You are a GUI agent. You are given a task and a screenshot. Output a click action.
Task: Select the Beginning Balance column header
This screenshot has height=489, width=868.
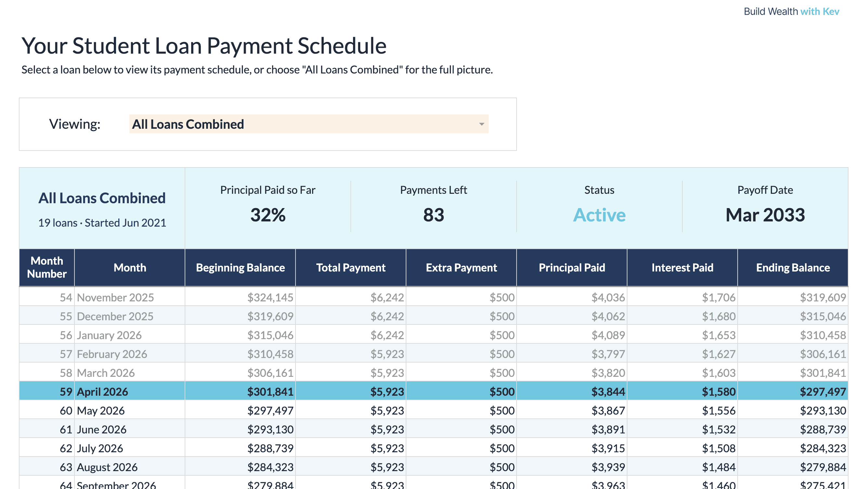(240, 268)
